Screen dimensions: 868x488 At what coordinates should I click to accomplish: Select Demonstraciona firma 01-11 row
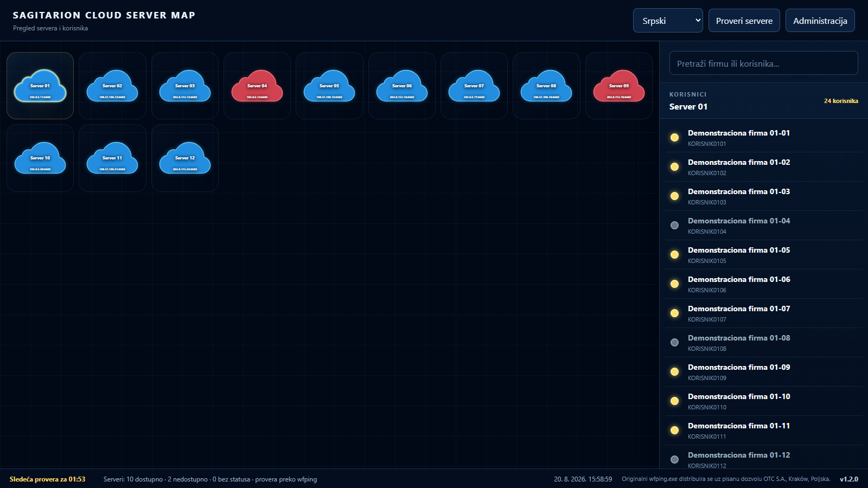point(764,431)
